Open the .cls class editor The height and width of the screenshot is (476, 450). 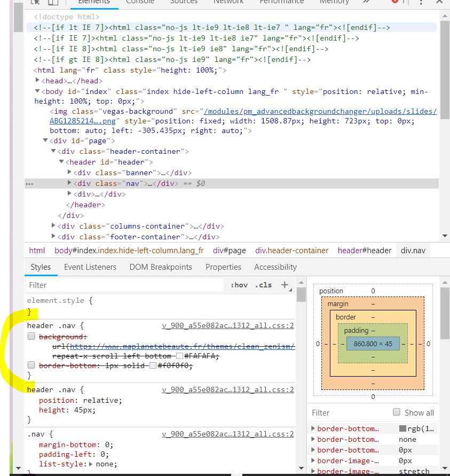[263, 285]
